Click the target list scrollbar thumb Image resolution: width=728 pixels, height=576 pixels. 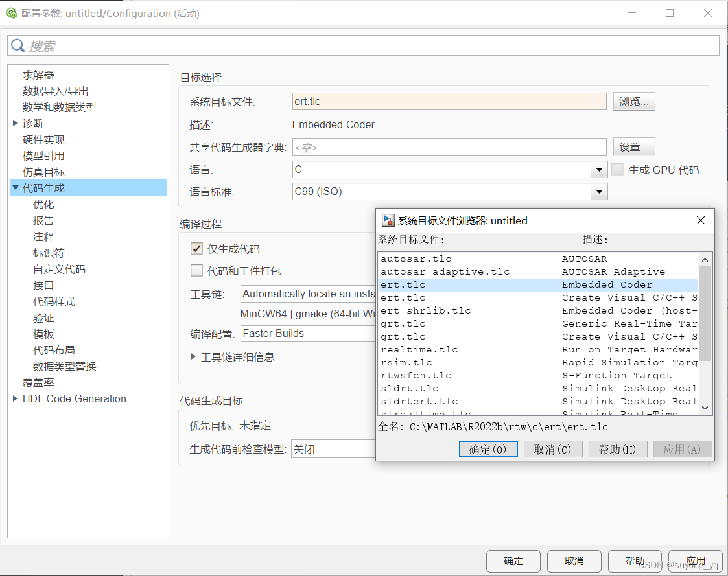(705, 314)
